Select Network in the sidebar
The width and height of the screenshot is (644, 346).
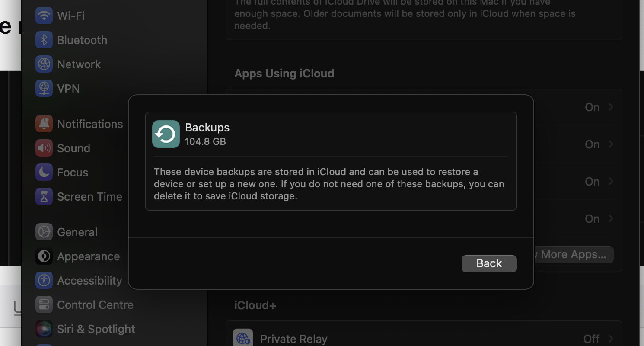79,64
